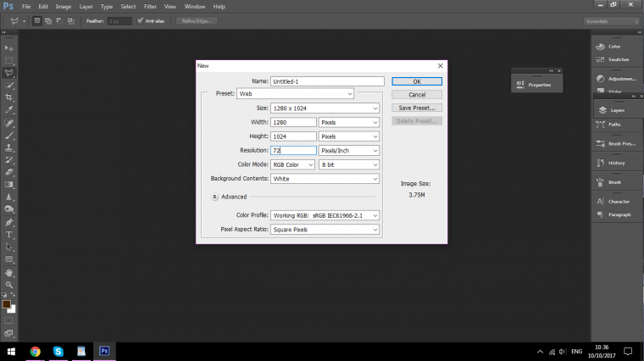
Task: Open the Window menu
Action: (195, 7)
